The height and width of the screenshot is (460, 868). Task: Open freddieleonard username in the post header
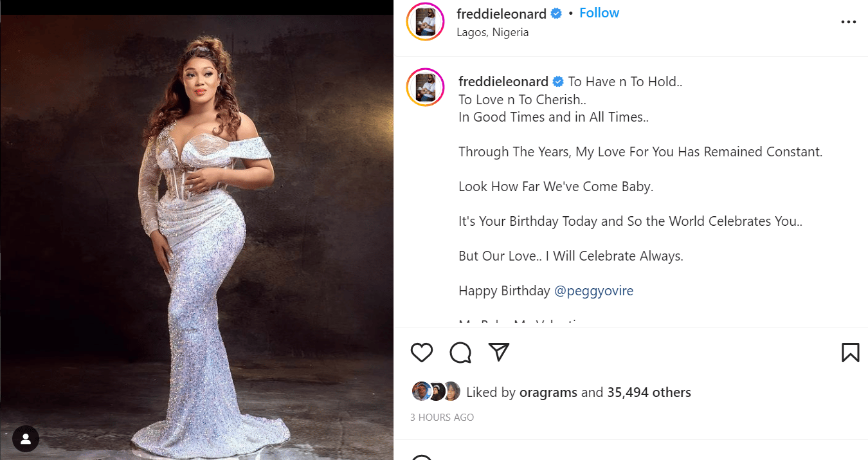[x=501, y=14]
